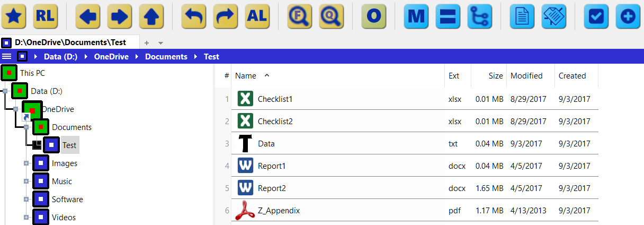
Task: Open a new tab with plus
Action: [x=147, y=42]
